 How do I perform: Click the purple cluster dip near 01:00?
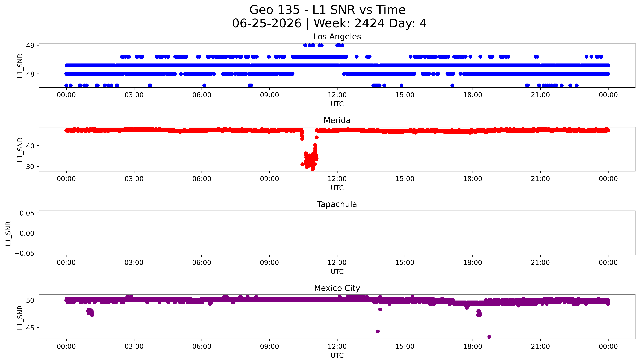90,312
